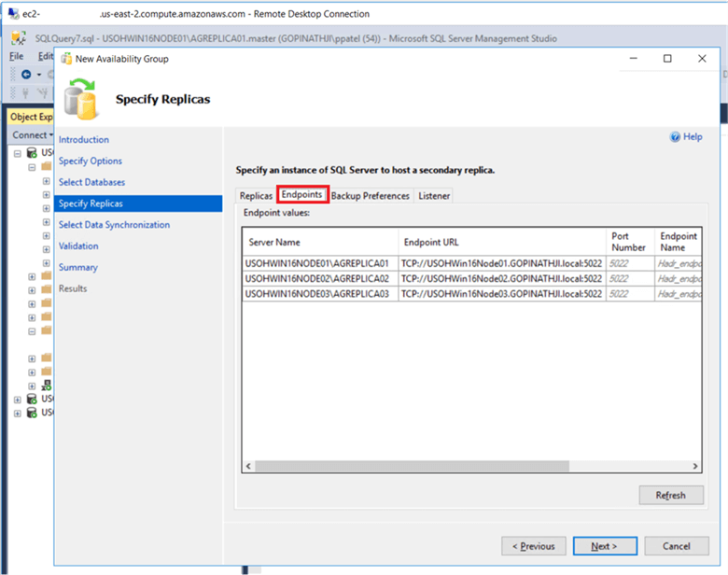Click the 5022 port cell in AGREPLICA01 row
Viewport: 728px width, 575px height.
(x=630, y=263)
